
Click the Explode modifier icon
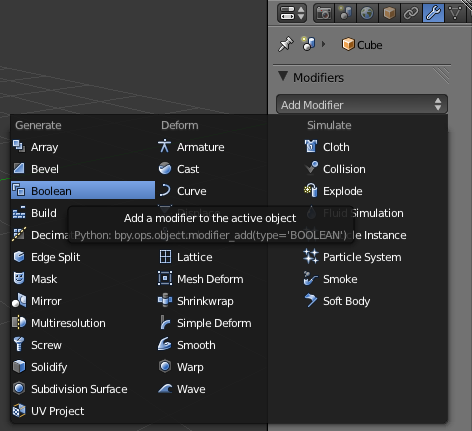point(311,191)
